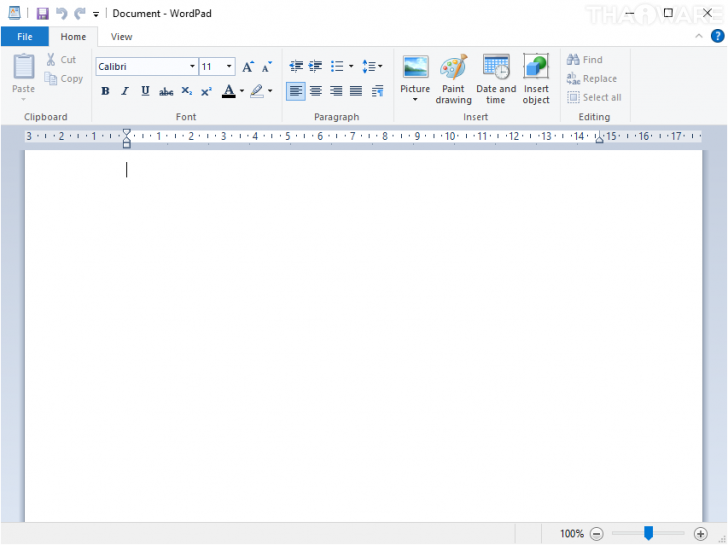
Task: Switch to the View tab
Action: pyautogui.click(x=121, y=37)
